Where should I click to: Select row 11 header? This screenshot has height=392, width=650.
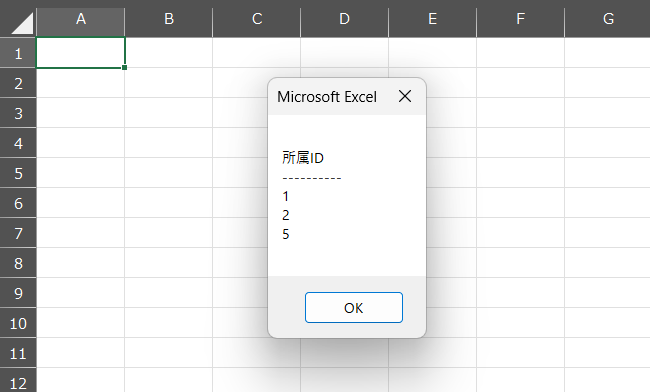pyautogui.click(x=18, y=353)
